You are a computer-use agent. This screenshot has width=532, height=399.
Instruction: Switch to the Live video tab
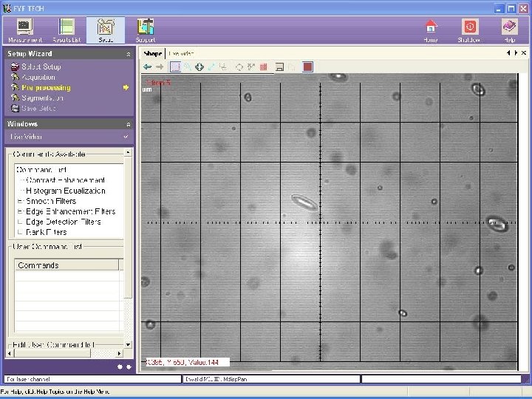[181, 54]
